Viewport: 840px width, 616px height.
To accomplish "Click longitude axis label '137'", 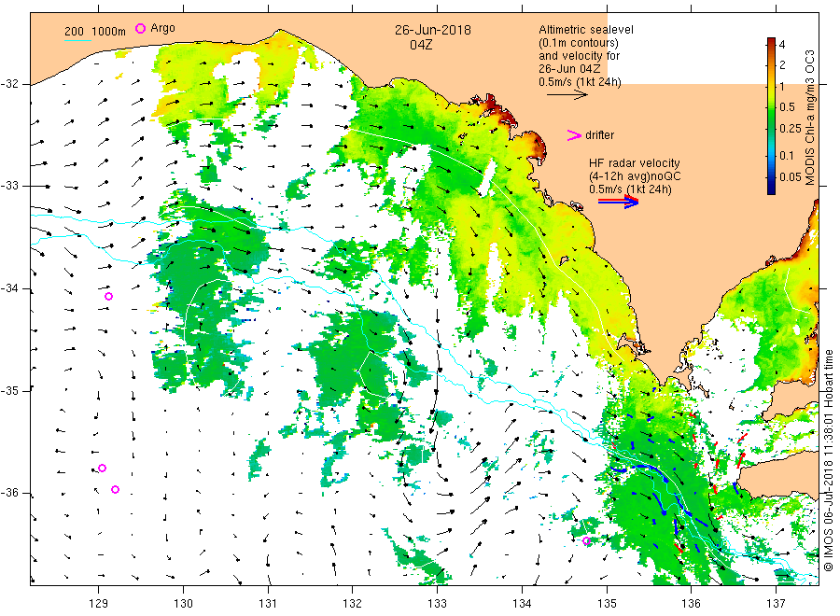I will (x=776, y=604).
